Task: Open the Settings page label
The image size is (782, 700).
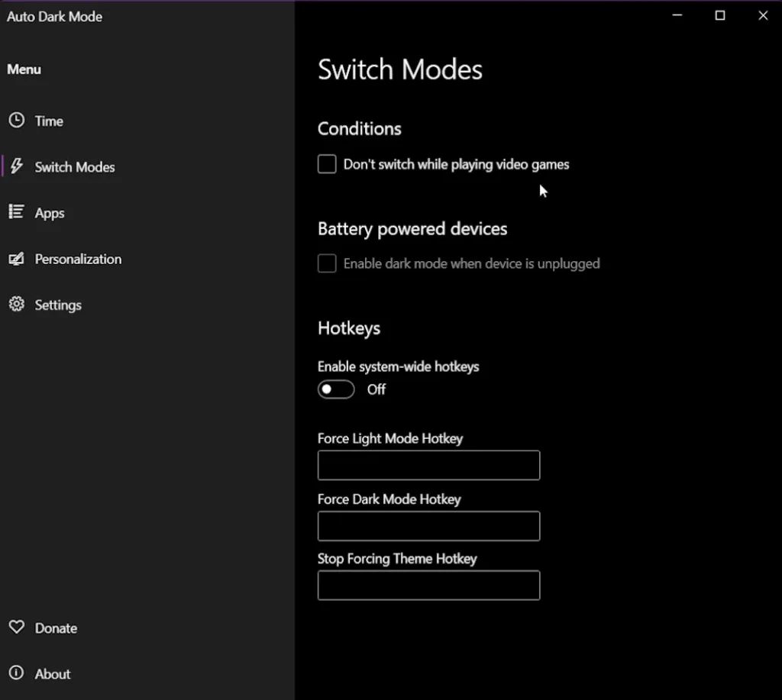Action: pos(58,305)
